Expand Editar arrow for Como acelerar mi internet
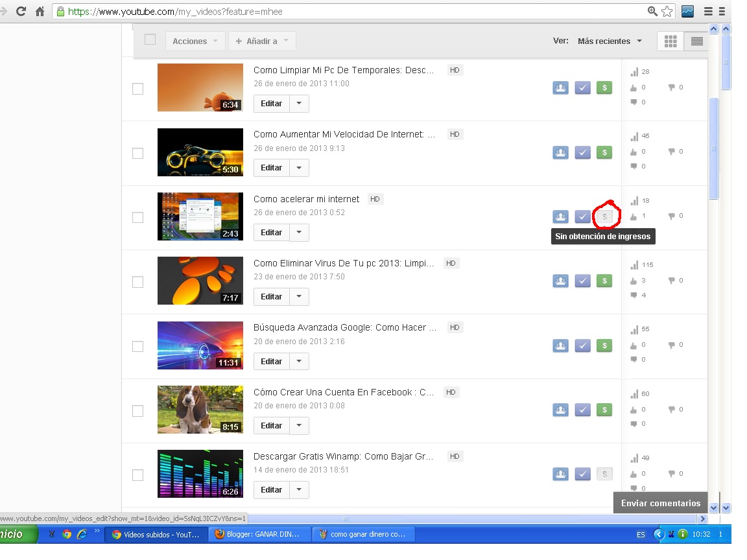747x560 pixels. click(x=299, y=233)
